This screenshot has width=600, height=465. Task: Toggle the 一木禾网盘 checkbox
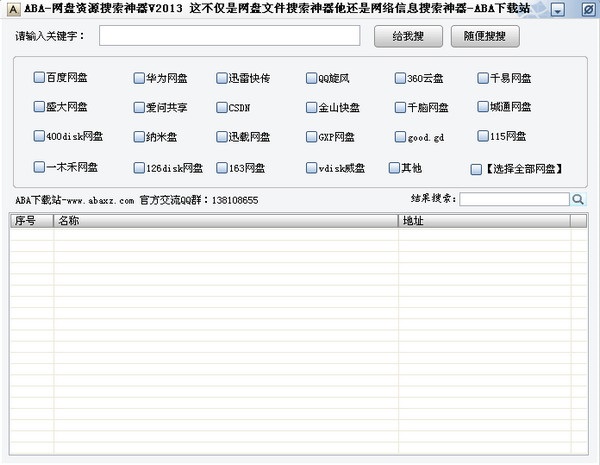[x=39, y=167]
